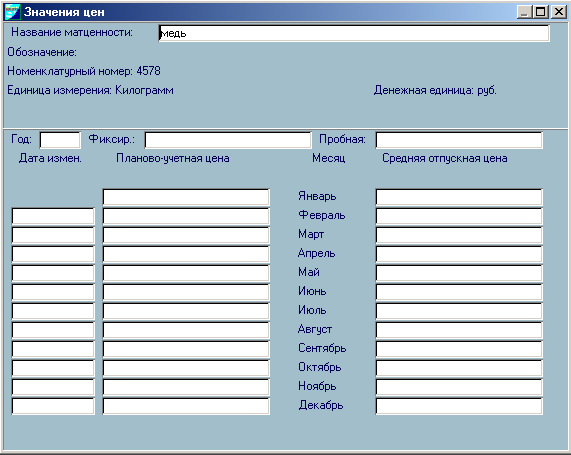Viewport: 571px width, 455px height.
Task: Select the planned price field in Декабрь row
Action: pyautogui.click(x=186, y=406)
